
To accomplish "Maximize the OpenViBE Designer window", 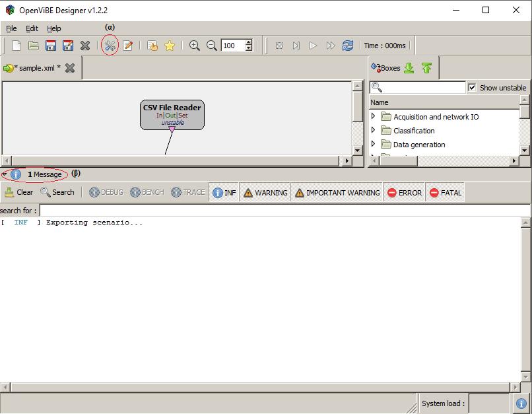I will (486, 10).
